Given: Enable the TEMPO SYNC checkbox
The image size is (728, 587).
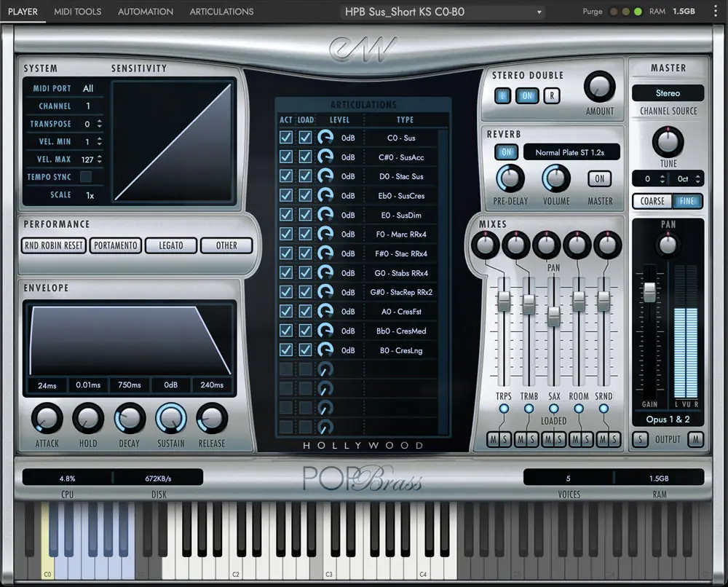Looking at the screenshot, I should (x=86, y=177).
